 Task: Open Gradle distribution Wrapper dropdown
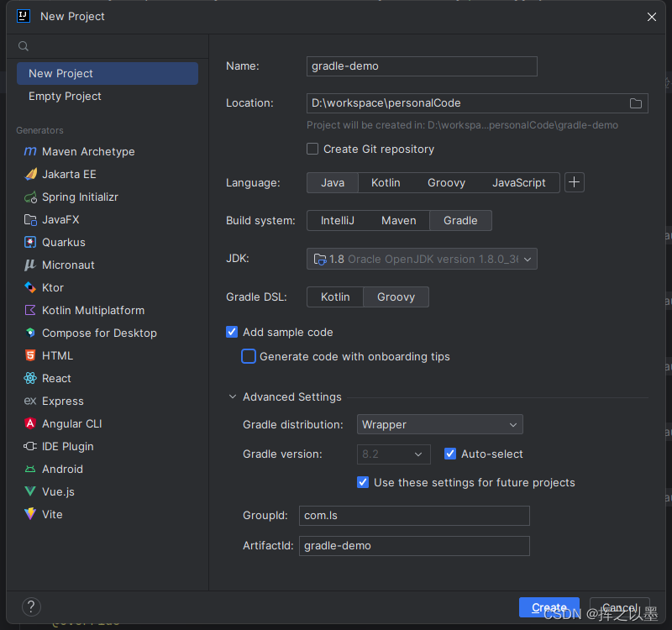pos(439,424)
